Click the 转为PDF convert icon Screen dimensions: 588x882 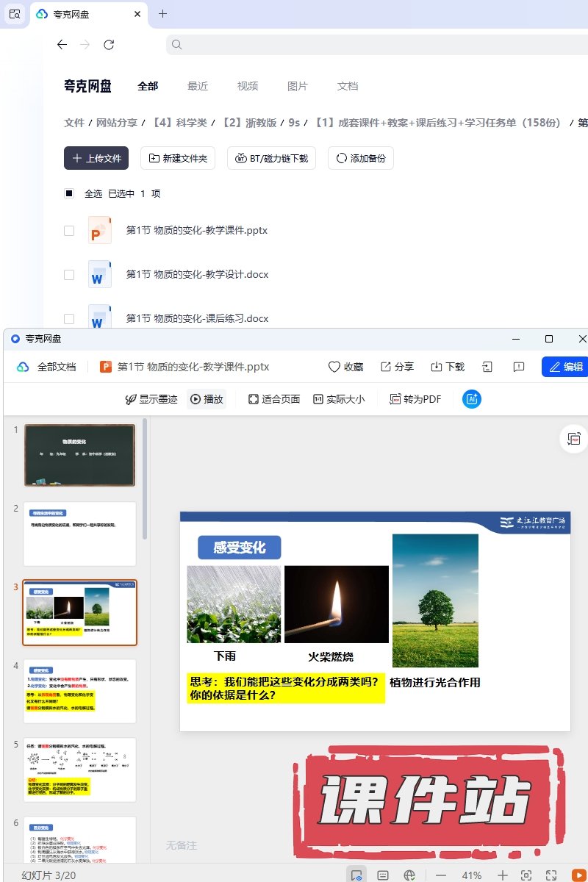click(x=395, y=399)
